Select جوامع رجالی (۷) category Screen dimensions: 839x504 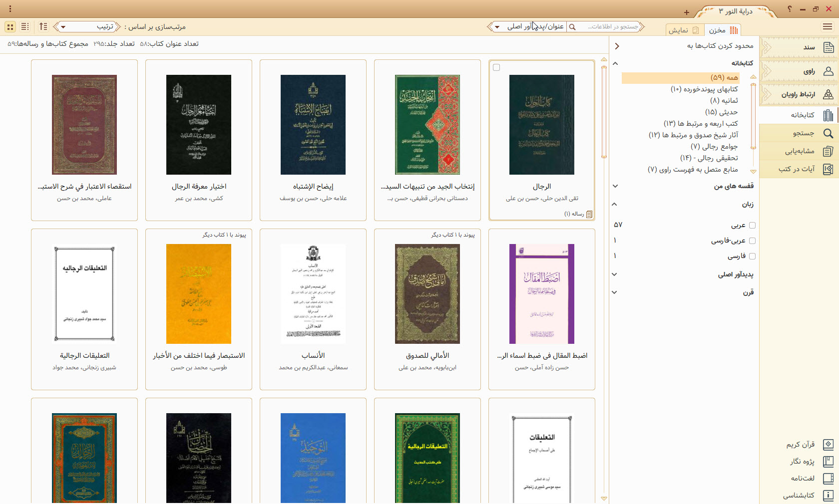(714, 147)
